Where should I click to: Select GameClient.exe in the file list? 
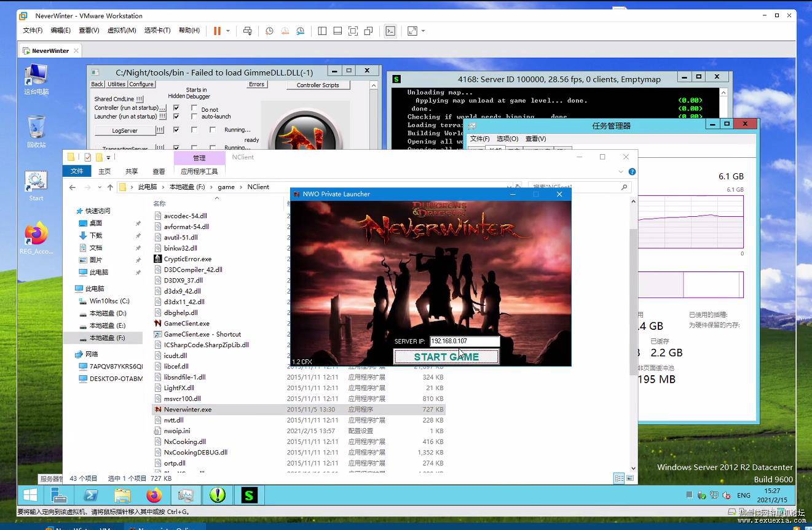(187, 324)
